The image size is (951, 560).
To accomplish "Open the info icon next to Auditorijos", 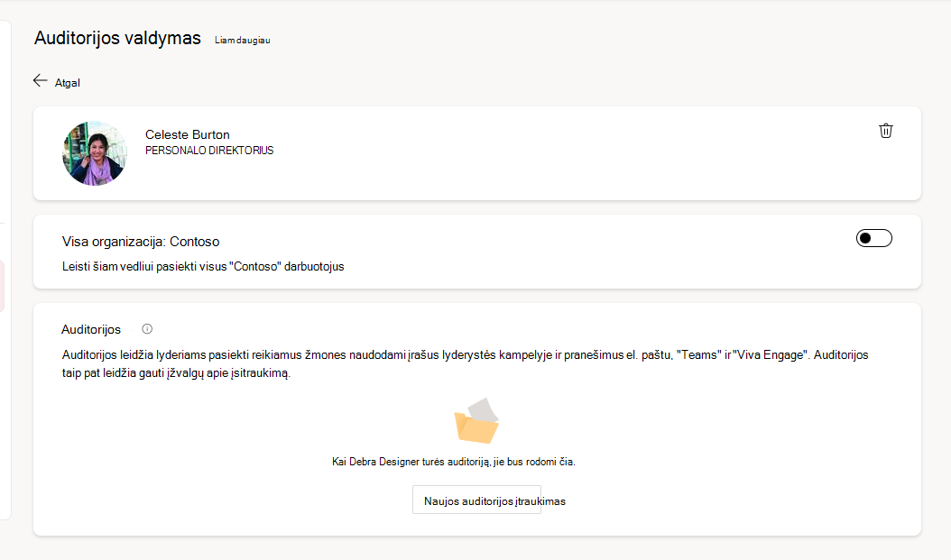I will coord(147,329).
